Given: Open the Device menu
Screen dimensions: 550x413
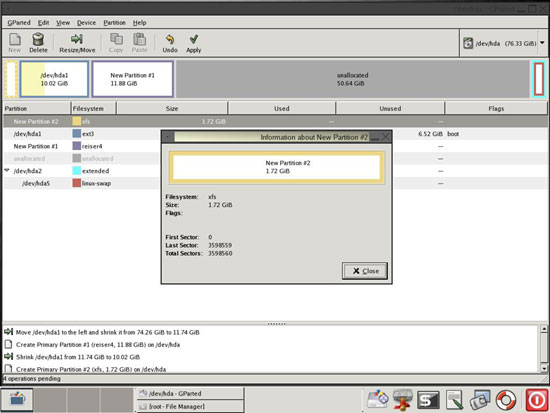Looking at the screenshot, I should [x=86, y=22].
